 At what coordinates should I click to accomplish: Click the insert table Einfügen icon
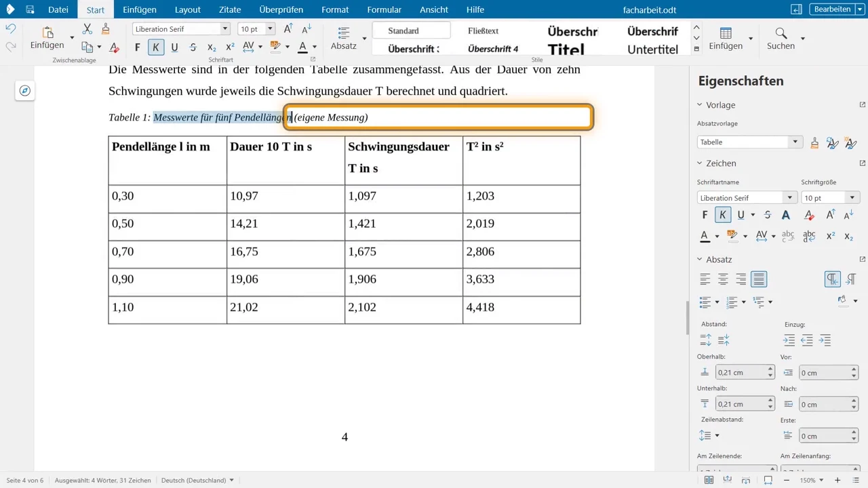(x=726, y=39)
